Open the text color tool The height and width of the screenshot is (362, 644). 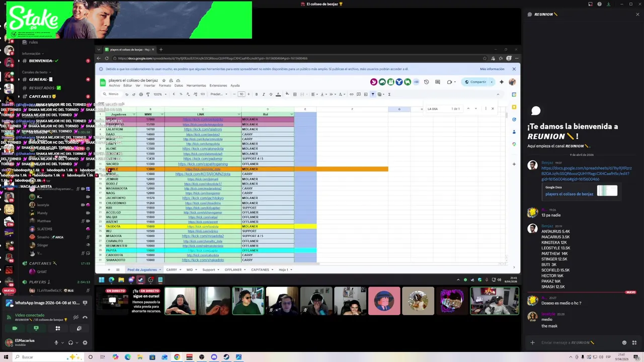[x=278, y=94]
